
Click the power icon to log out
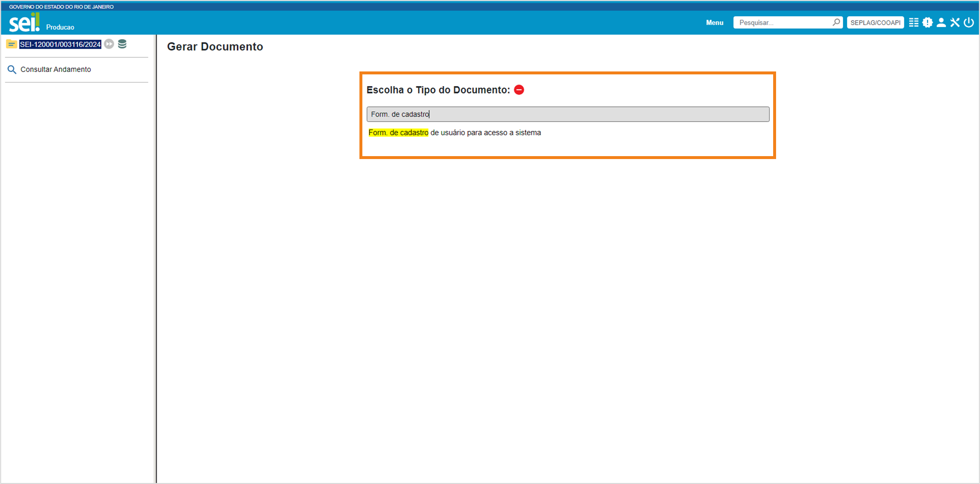click(968, 23)
